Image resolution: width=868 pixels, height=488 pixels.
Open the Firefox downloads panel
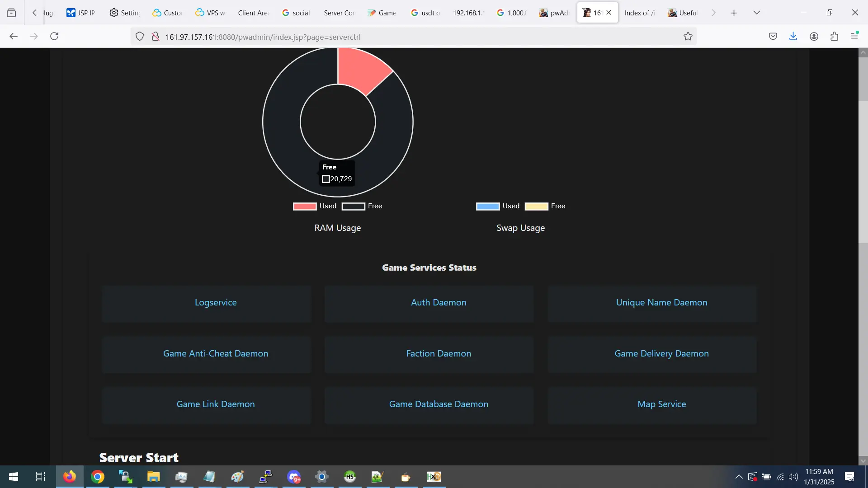tap(793, 37)
